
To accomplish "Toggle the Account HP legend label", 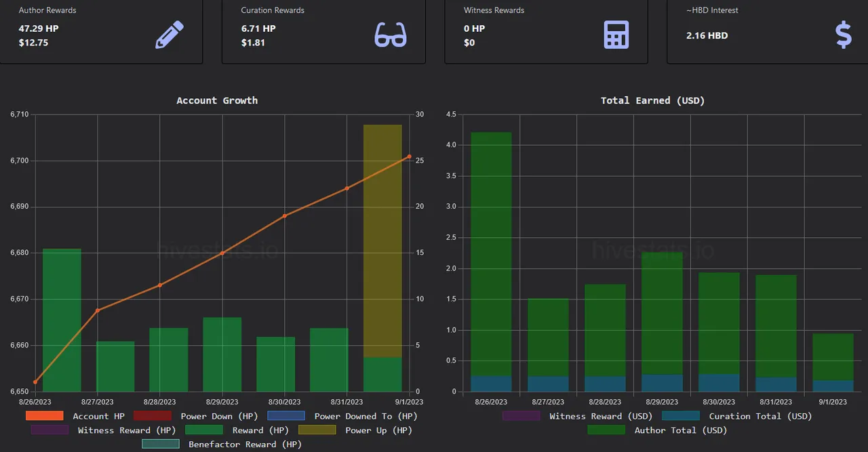I will tap(98, 416).
